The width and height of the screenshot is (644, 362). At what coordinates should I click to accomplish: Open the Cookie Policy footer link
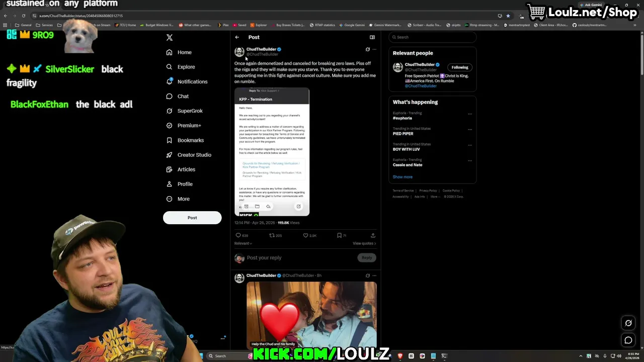click(x=451, y=191)
